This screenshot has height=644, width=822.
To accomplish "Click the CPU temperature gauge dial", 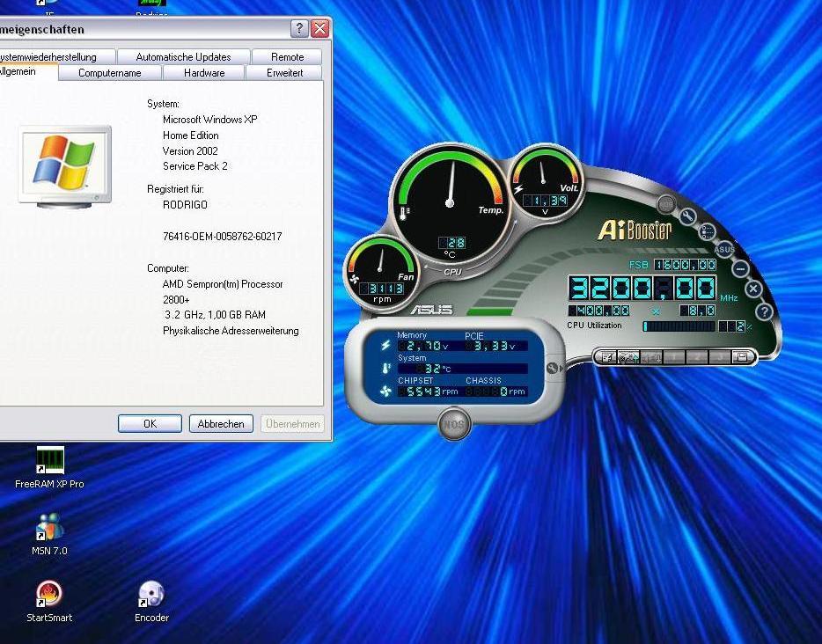I will point(450,201).
